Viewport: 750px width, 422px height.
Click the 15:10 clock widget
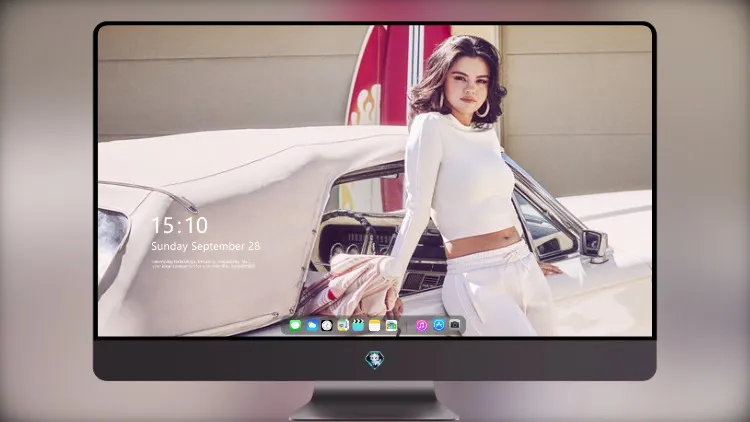pyautogui.click(x=180, y=225)
